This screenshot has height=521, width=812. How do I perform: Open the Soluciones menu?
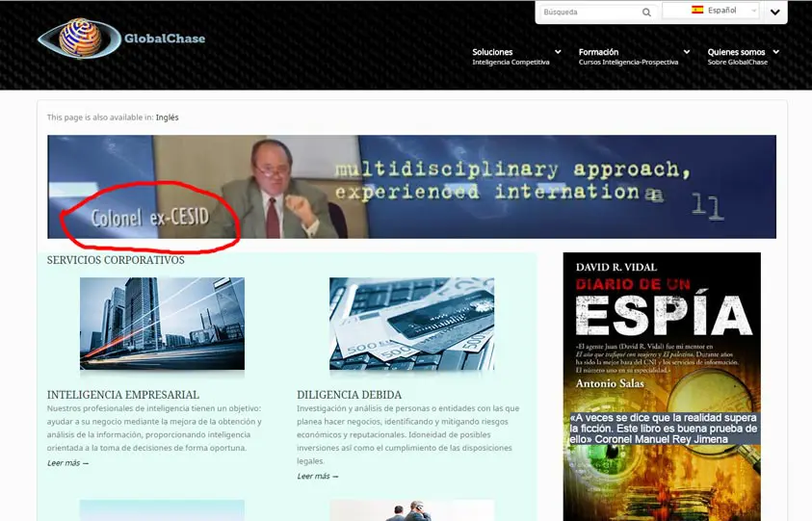tap(492, 52)
